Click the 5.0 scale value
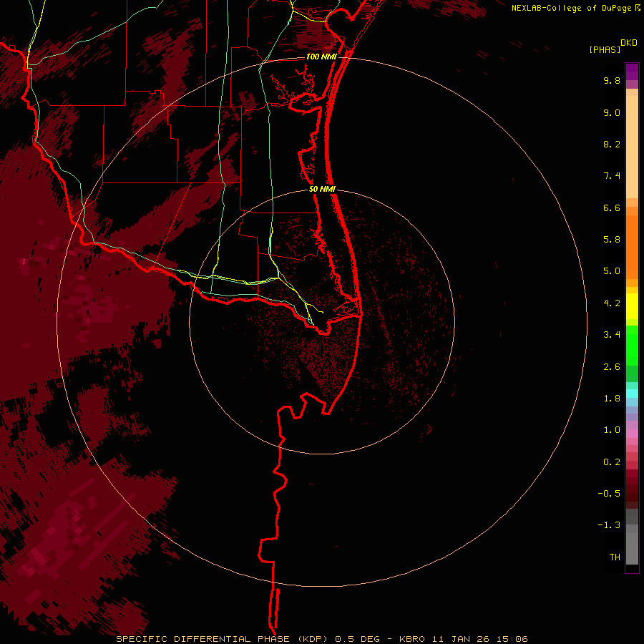 (612, 271)
